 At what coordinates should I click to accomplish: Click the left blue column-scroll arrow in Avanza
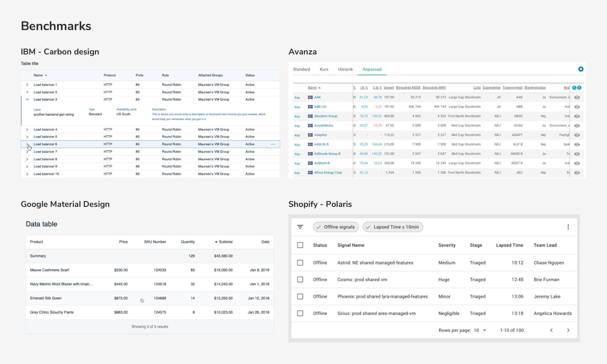[x=574, y=88]
